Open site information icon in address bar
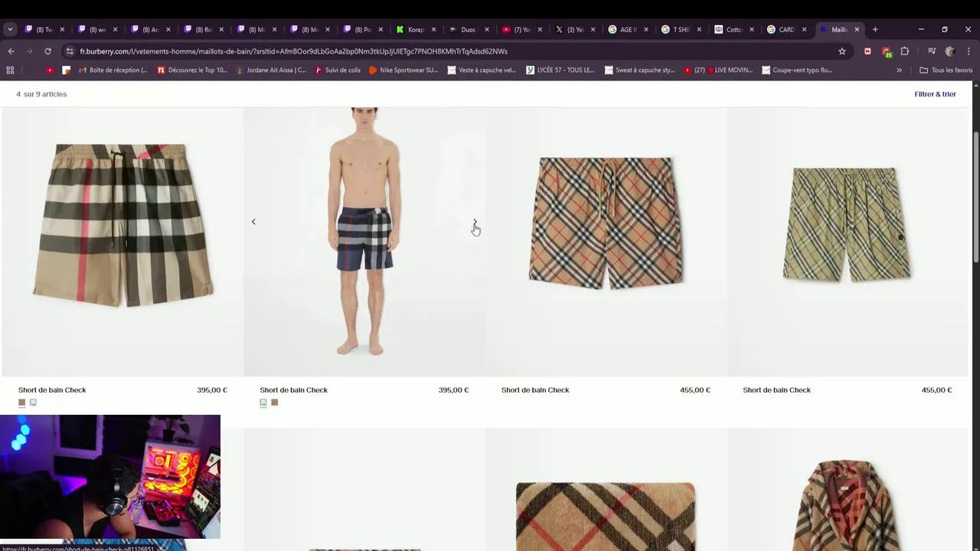The image size is (980, 551). (70, 51)
